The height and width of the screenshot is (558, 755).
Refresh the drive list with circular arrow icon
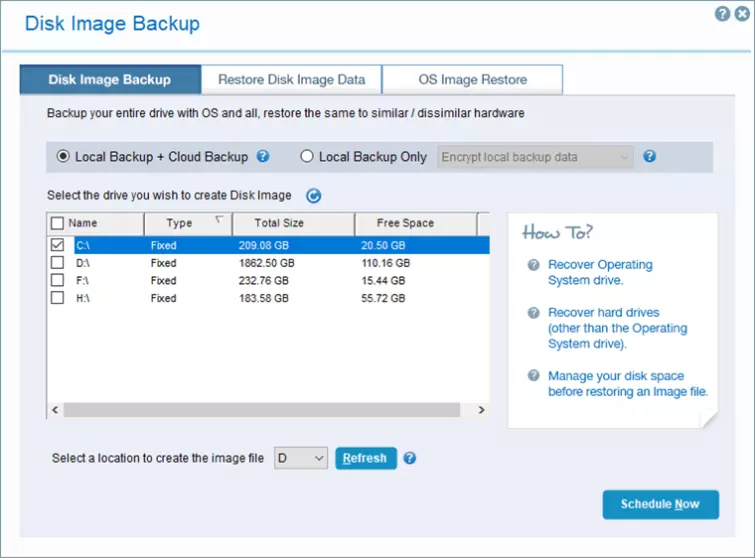[313, 195]
